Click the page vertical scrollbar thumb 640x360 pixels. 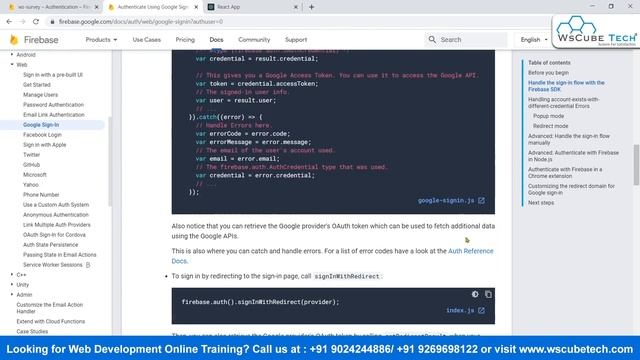point(636,164)
